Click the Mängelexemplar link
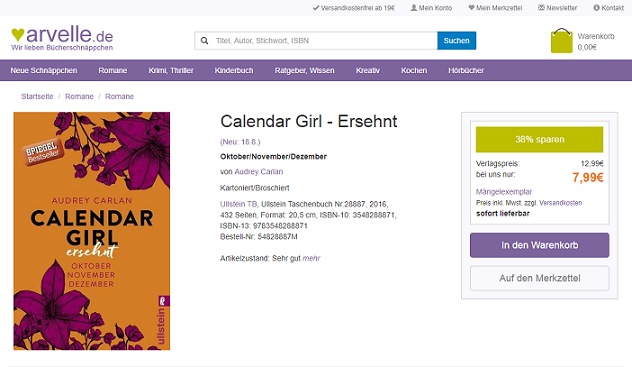Image resolution: width=632 pixels, height=367 pixels. tap(504, 192)
